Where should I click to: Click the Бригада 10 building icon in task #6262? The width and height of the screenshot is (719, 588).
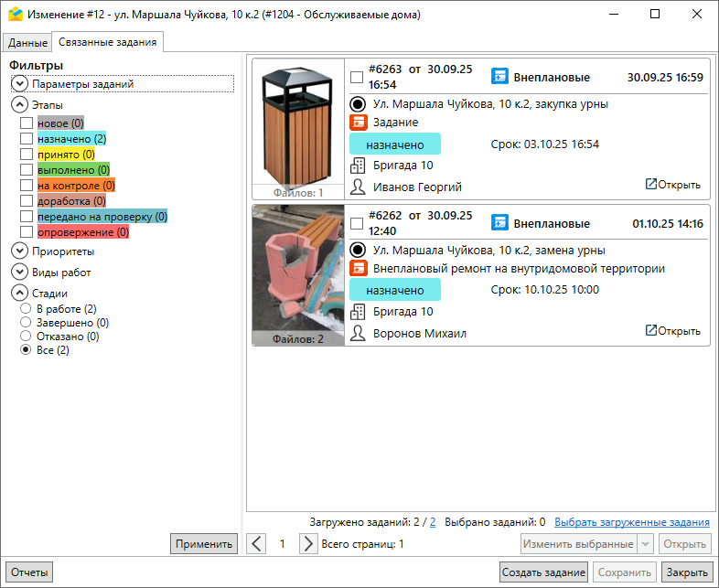click(x=358, y=312)
